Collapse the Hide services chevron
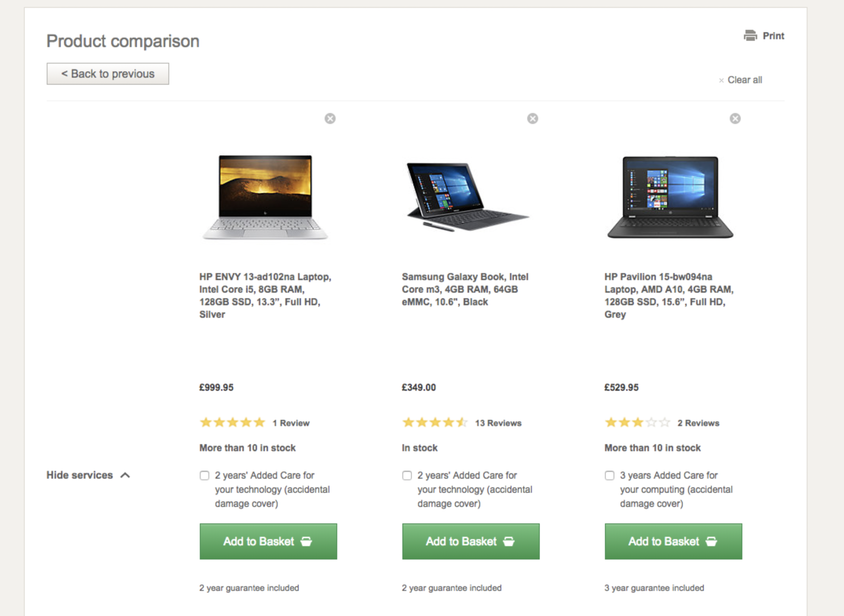Image resolution: width=844 pixels, height=616 pixels. pos(125,475)
